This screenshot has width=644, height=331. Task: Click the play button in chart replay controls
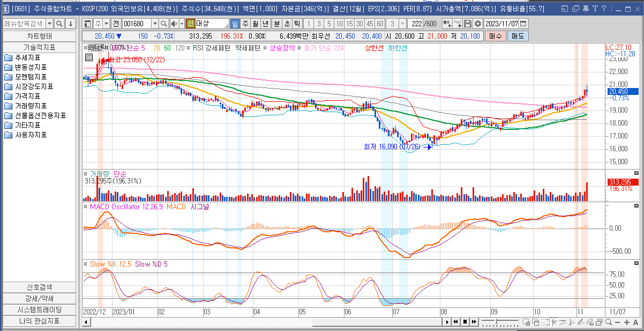447,322
